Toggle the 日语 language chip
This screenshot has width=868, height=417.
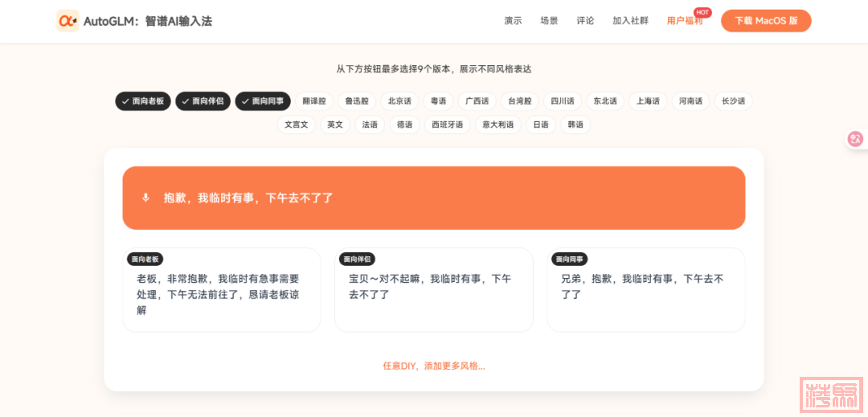(541, 125)
